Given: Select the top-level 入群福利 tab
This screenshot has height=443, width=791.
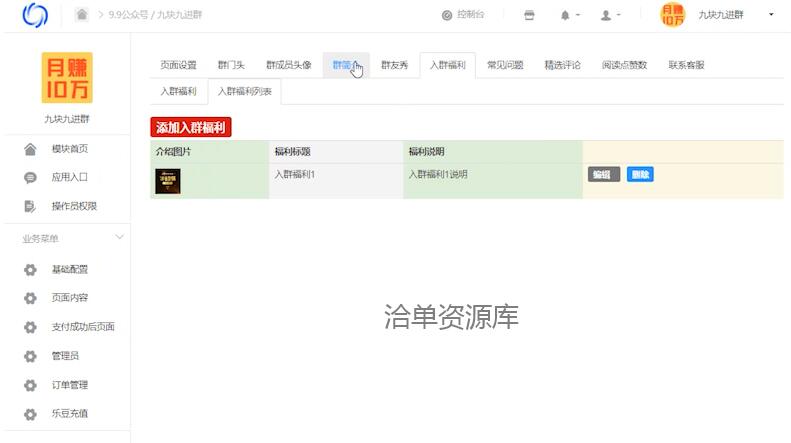Looking at the screenshot, I should pyautogui.click(x=447, y=65).
